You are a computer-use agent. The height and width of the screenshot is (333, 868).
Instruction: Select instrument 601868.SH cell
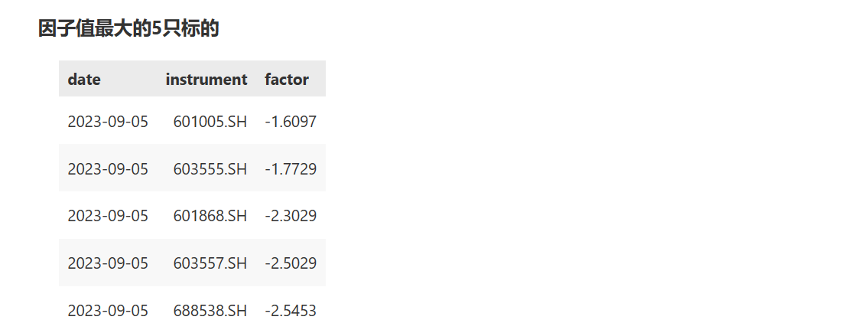point(210,216)
